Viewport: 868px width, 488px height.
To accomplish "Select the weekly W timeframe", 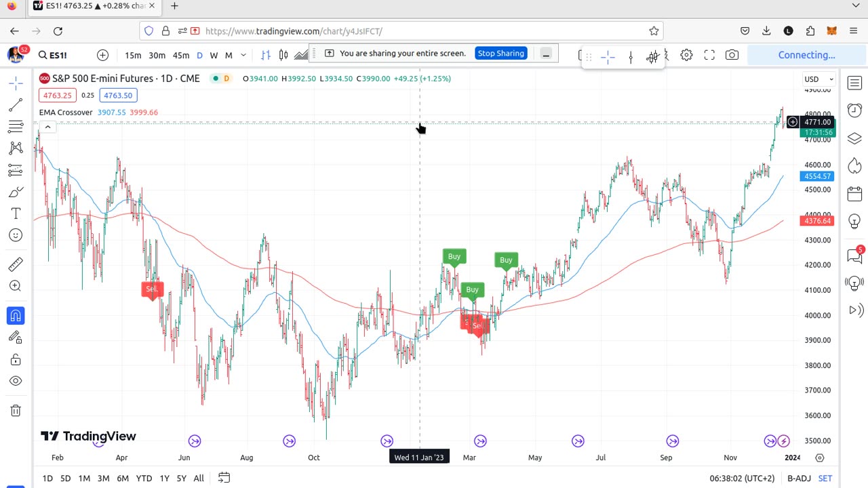I will [x=214, y=55].
